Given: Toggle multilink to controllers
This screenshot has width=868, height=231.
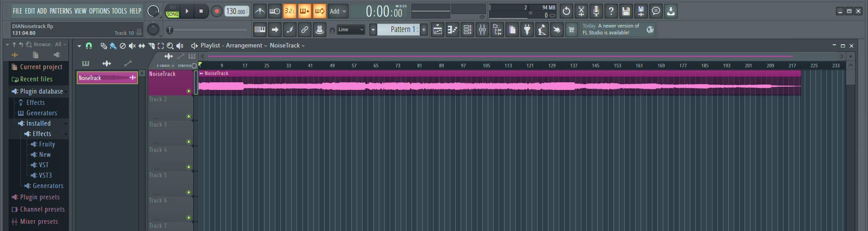Looking at the screenshot, I should [305, 30].
